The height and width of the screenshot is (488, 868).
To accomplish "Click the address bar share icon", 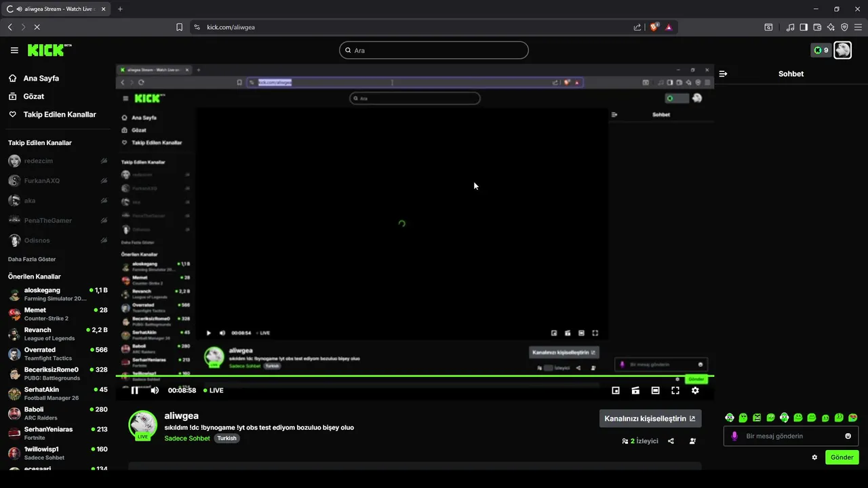I will 637,27.
